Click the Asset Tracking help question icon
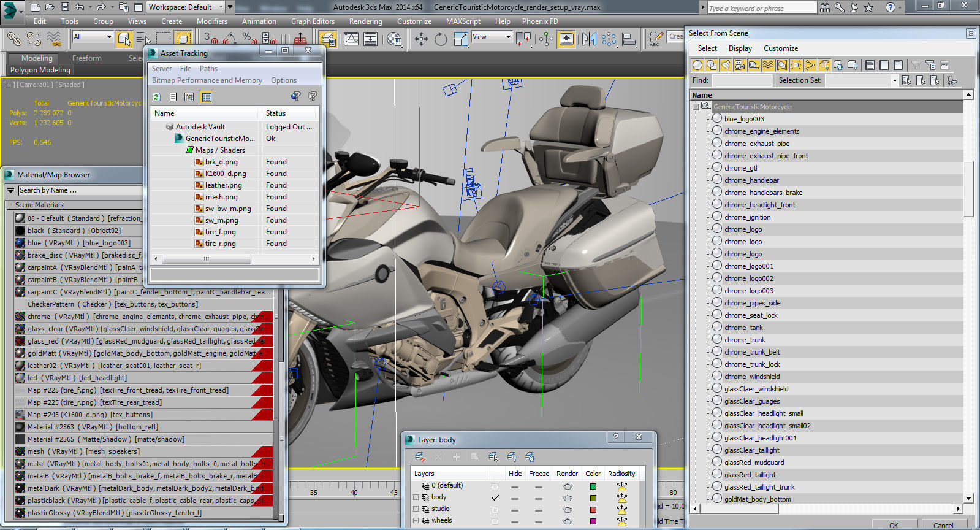 pyautogui.click(x=313, y=96)
